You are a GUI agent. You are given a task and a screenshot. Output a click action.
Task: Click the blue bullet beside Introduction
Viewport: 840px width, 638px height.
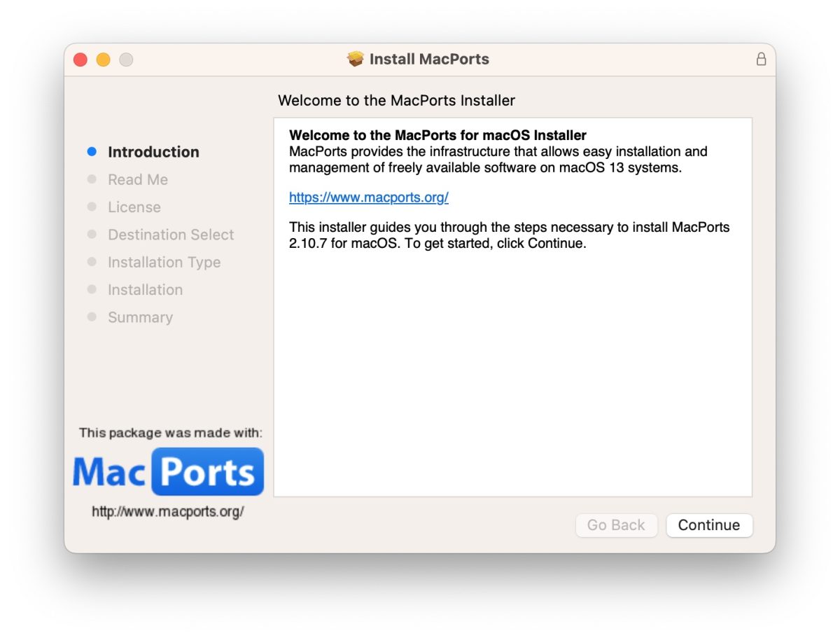pos(92,151)
